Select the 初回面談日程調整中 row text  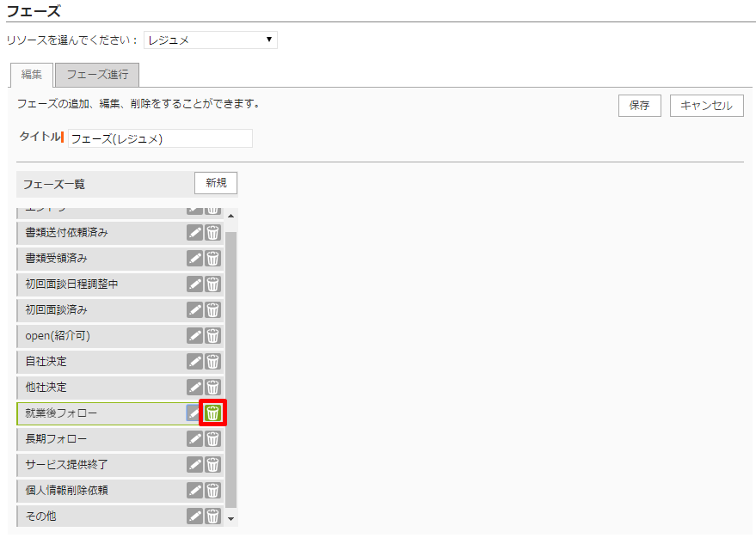tap(72, 284)
